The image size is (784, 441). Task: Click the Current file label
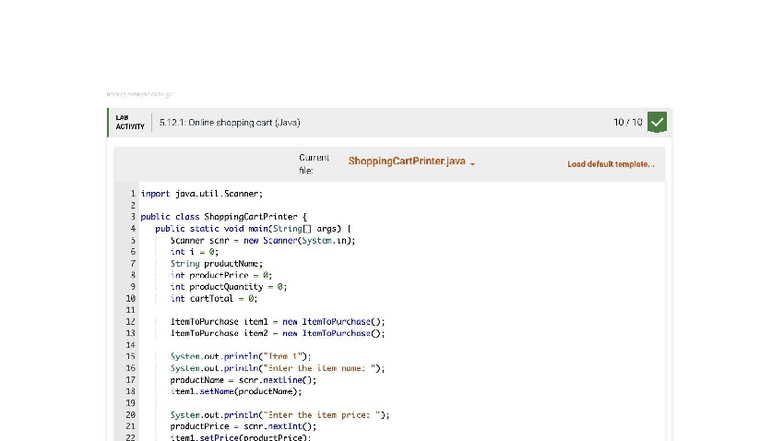(x=313, y=164)
